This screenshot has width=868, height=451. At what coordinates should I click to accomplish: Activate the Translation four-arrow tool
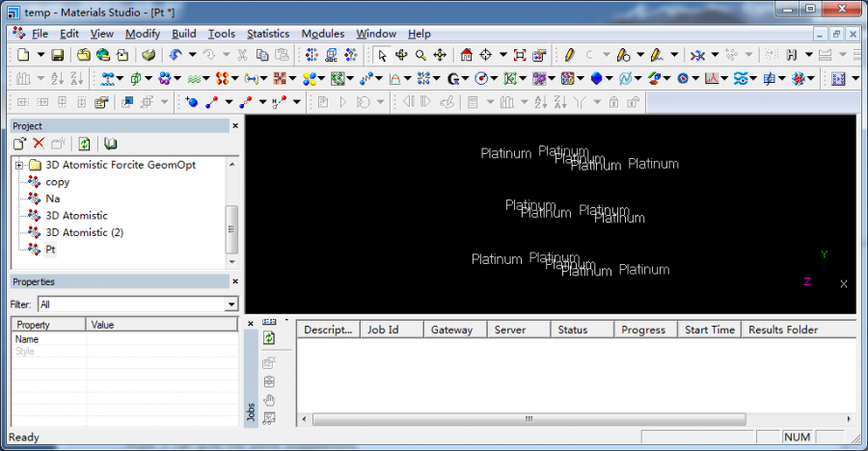440,55
